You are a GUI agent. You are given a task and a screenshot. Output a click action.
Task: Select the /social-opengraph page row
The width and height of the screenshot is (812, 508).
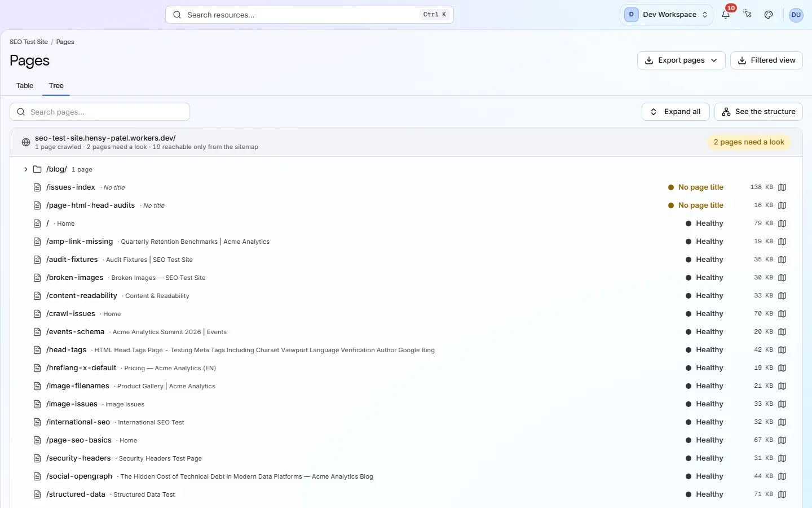pos(406,476)
